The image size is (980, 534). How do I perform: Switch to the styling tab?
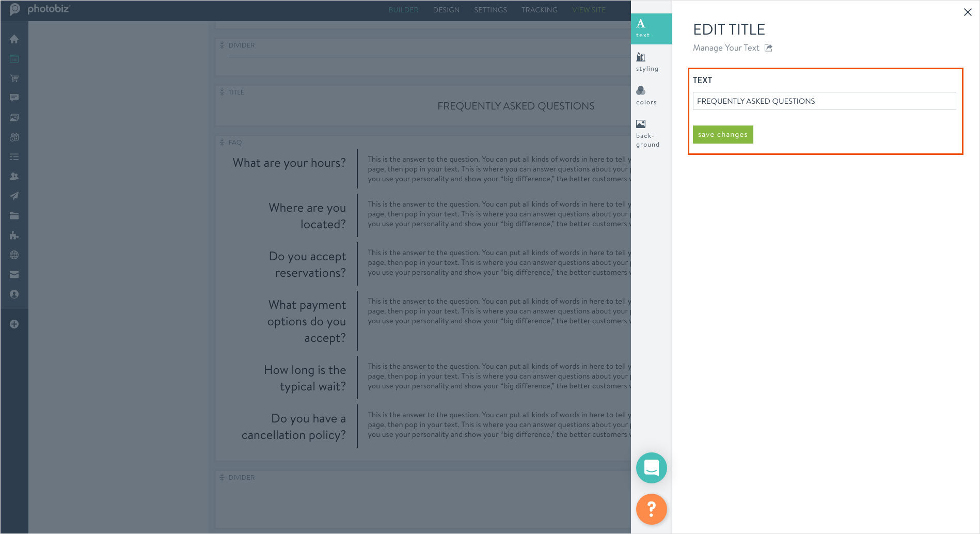pos(646,62)
